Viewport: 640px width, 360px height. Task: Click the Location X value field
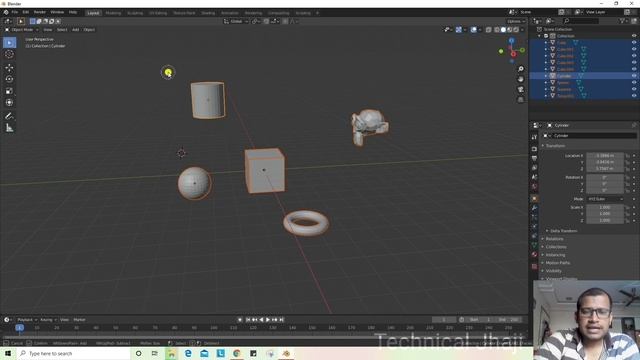coord(605,156)
